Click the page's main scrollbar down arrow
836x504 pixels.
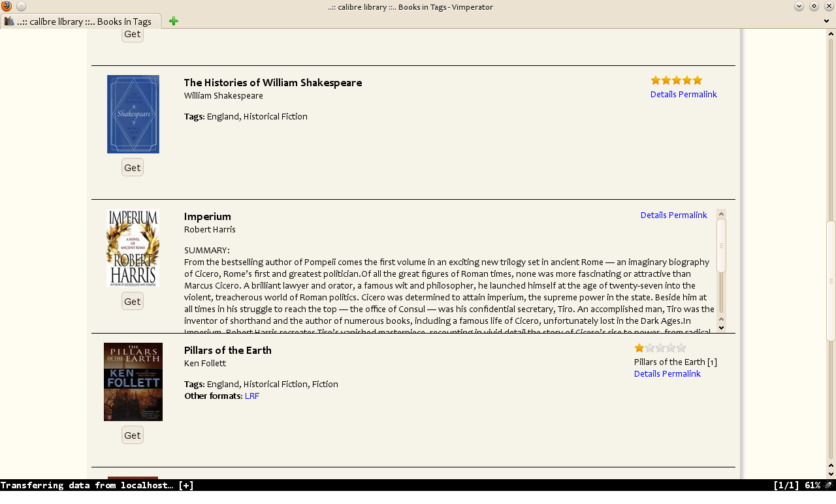[831, 474]
